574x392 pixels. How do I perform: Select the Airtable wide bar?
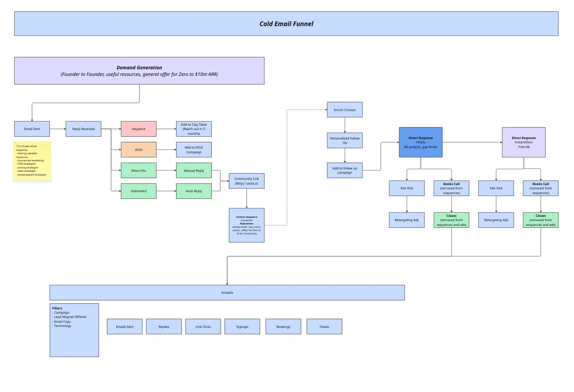(227, 292)
